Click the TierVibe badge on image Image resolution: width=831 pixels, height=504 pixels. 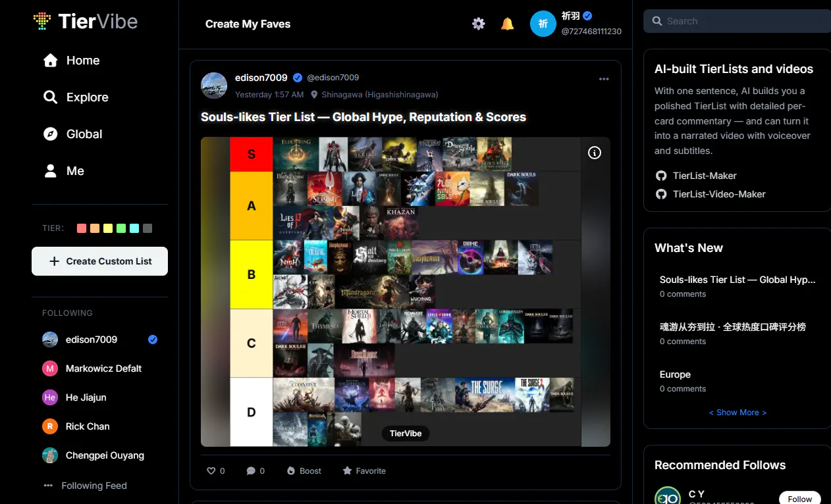pyautogui.click(x=406, y=434)
